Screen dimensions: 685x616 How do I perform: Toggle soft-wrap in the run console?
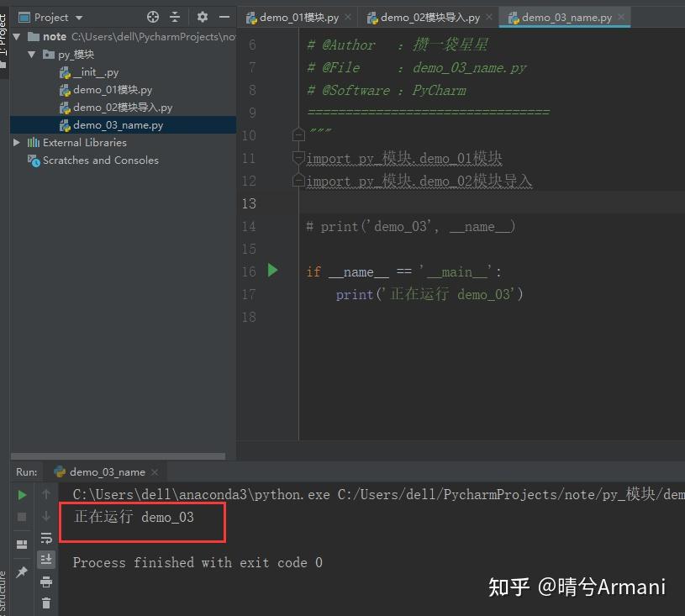46,538
